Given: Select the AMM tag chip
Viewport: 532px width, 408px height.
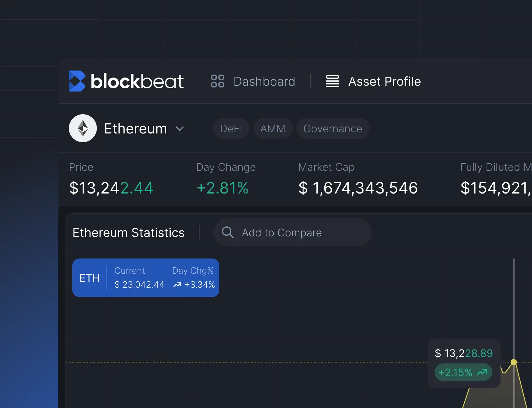Looking at the screenshot, I should pyautogui.click(x=273, y=129).
